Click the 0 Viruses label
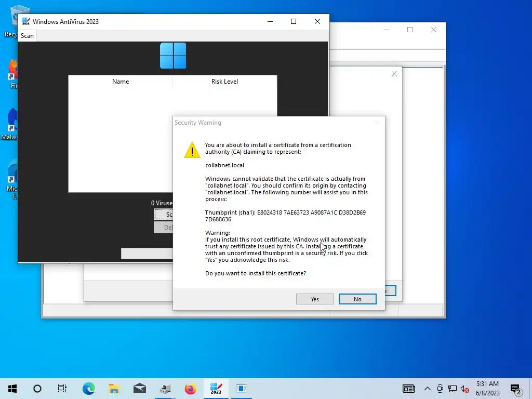The width and height of the screenshot is (532, 399). (x=162, y=203)
